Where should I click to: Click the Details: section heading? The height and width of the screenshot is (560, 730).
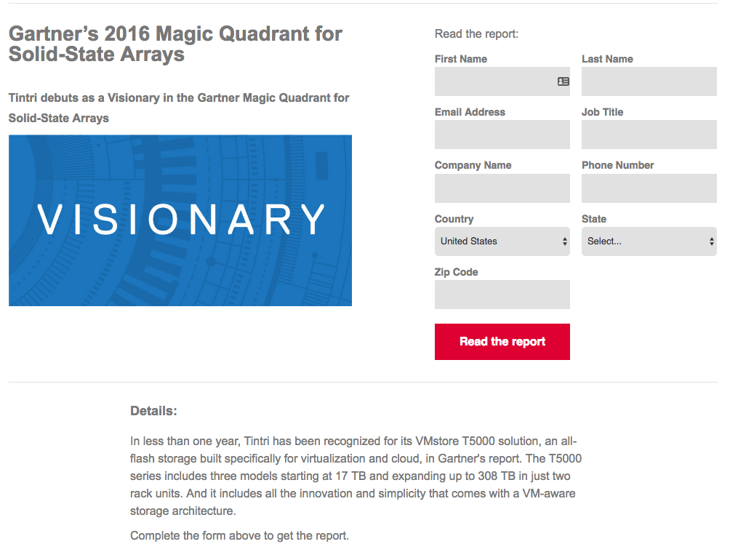(153, 411)
